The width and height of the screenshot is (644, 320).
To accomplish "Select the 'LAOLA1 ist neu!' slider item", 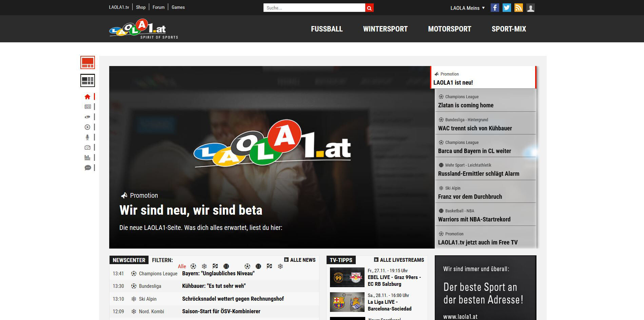I will pos(483,78).
